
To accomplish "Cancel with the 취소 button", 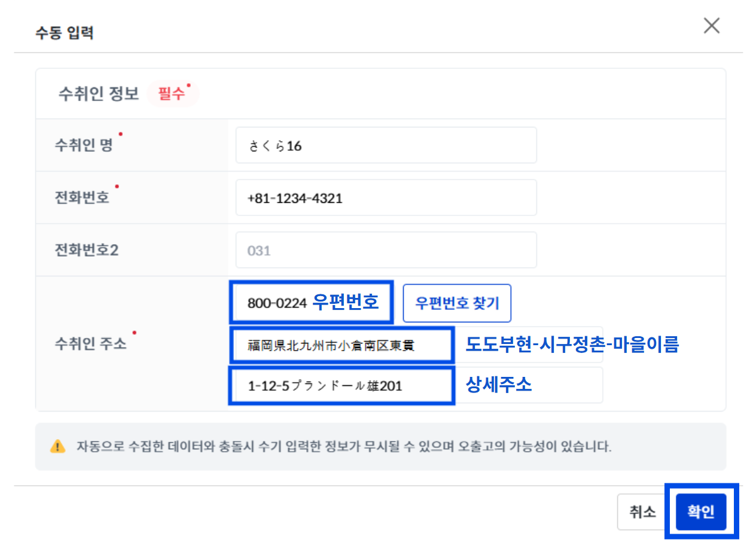I will pyautogui.click(x=642, y=512).
